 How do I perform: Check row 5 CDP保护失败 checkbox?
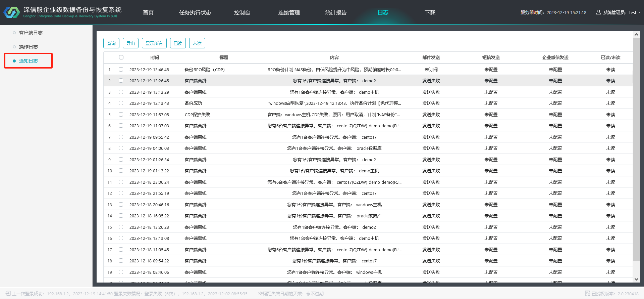pos(121,115)
